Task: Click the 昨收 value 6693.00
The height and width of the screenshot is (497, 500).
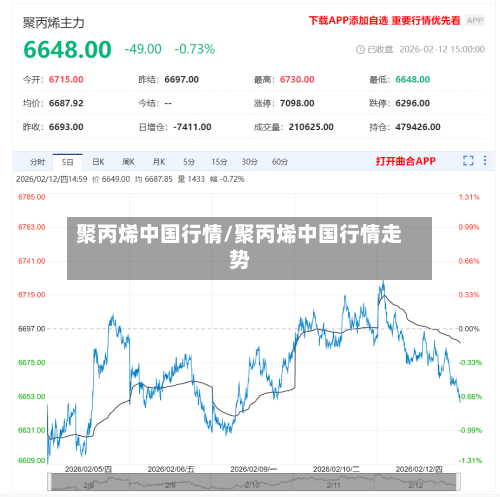Action: click(x=66, y=127)
